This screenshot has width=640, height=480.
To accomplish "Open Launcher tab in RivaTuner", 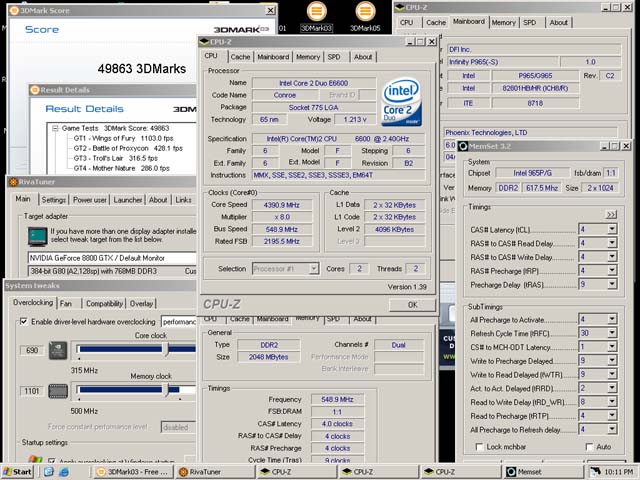I will pos(128,200).
